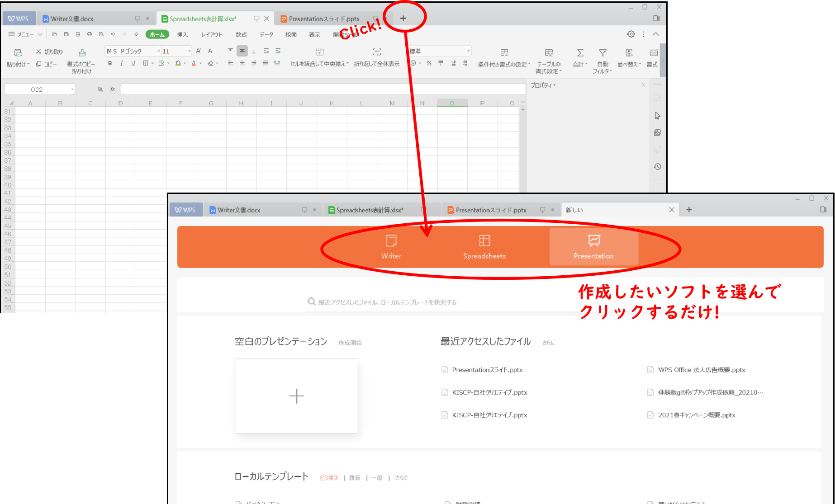Click the yellow fill color bucket swatch
This screenshot has width=835, height=504.
click(x=178, y=63)
